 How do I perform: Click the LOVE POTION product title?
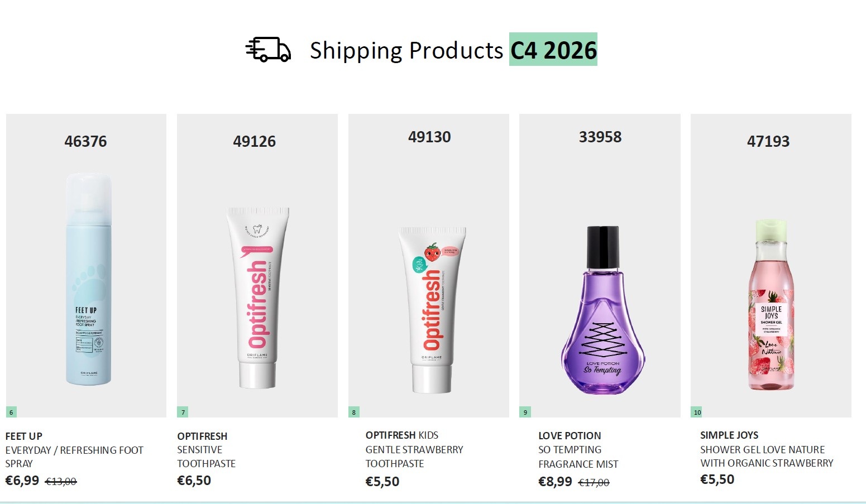click(570, 435)
